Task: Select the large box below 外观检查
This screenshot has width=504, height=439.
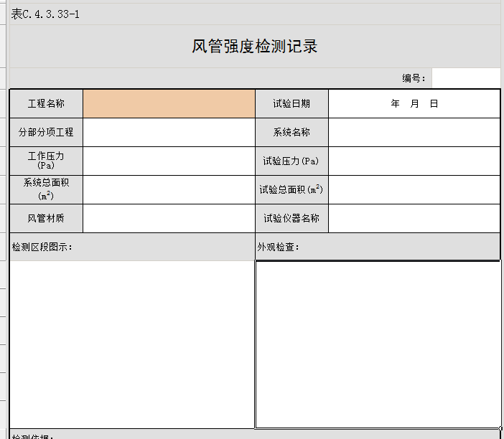Action: click(x=378, y=344)
